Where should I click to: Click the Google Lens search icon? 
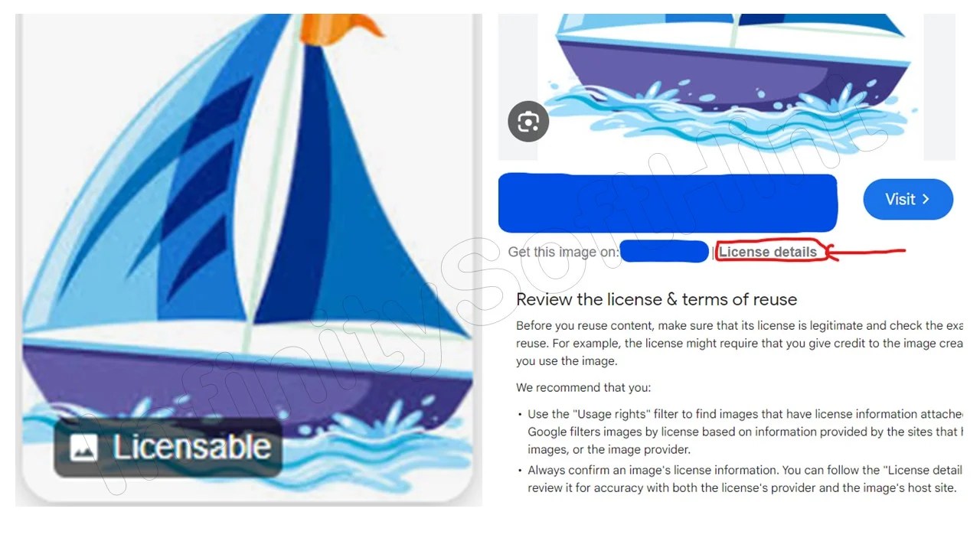coord(528,121)
